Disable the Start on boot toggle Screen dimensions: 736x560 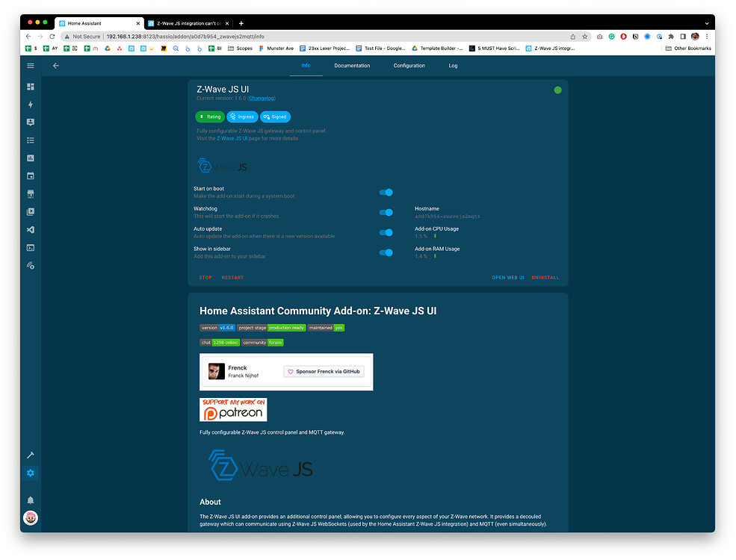[x=386, y=192]
